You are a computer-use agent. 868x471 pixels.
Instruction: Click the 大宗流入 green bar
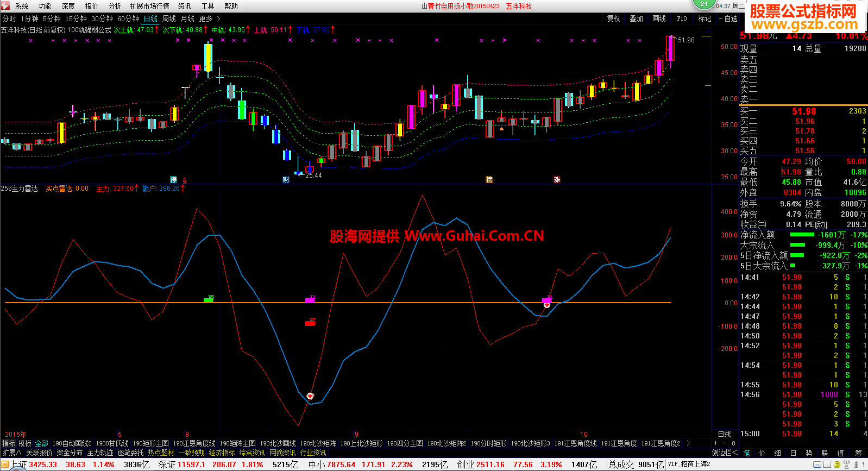[x=797, y=245]
